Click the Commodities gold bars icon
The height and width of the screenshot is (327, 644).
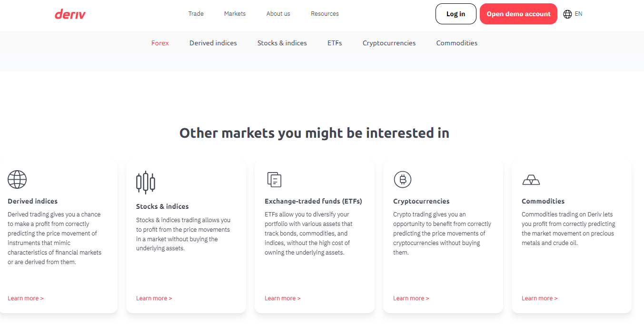531,180
